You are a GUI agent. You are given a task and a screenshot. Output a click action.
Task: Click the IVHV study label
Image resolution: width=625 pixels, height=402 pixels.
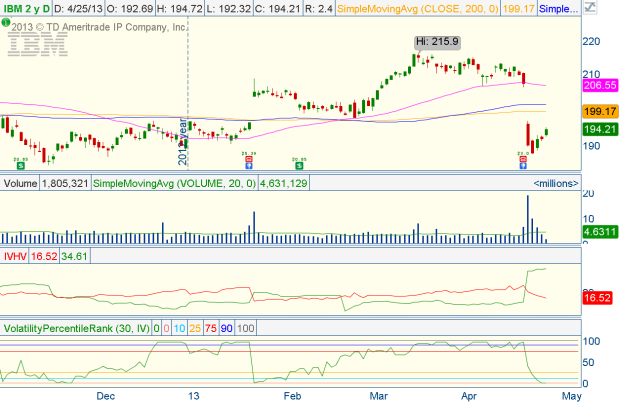pyautogui.click(x=15, y=256)
